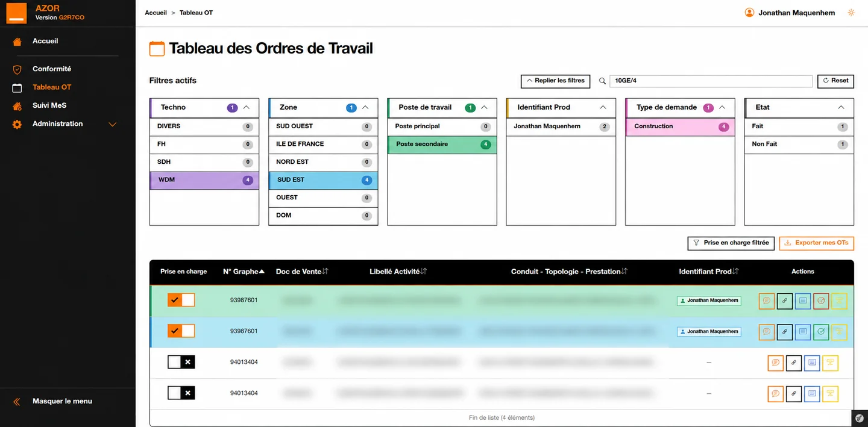Open the Symfony debug toolbar icon

point(860,419)
